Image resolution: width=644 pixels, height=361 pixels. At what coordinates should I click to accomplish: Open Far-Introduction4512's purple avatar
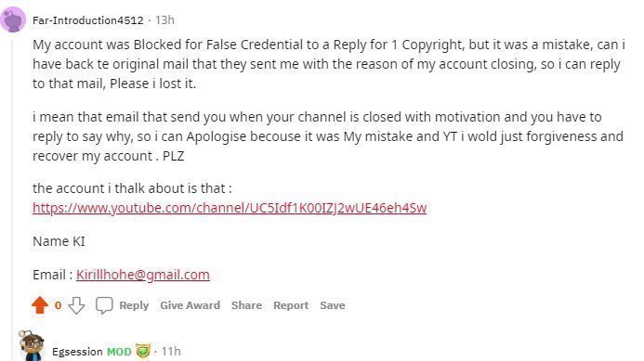pos(13,19)
